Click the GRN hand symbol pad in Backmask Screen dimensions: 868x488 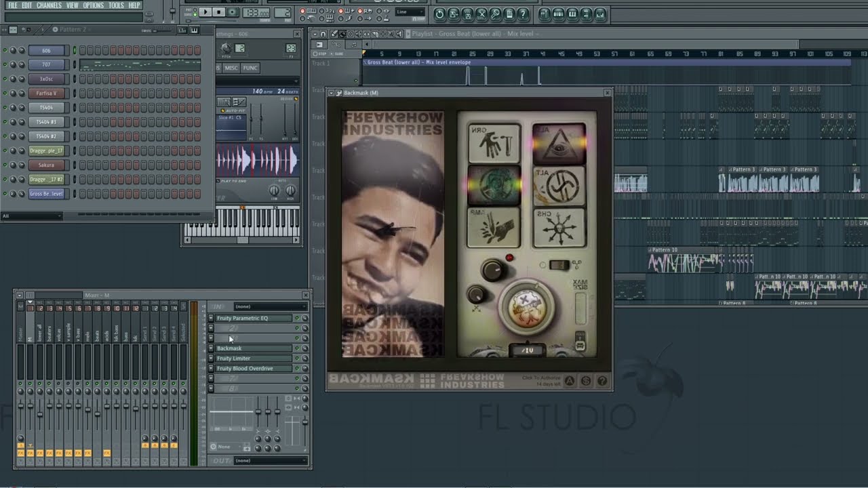[x=494, y=143]
